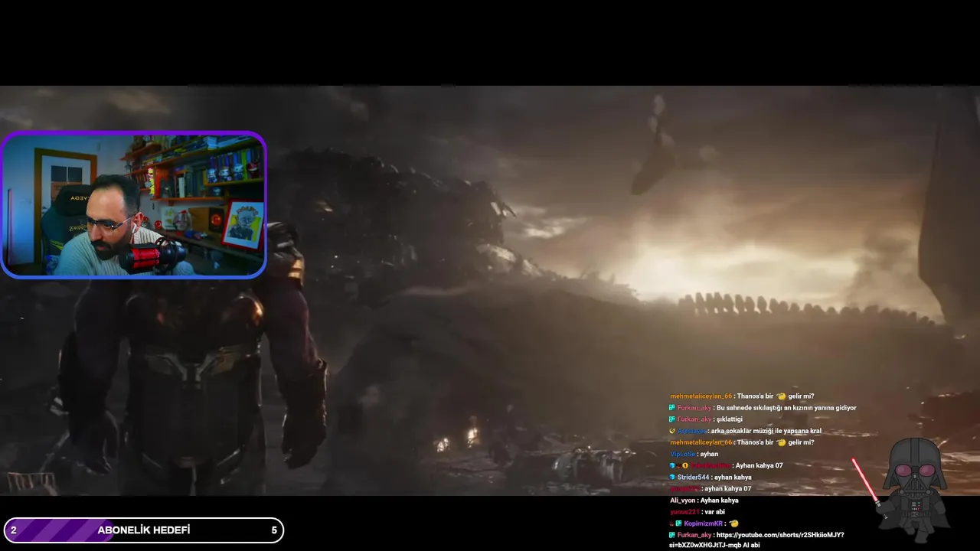
Task: Click the yellow number-one badge in chat
Action: tap(685, 465)
